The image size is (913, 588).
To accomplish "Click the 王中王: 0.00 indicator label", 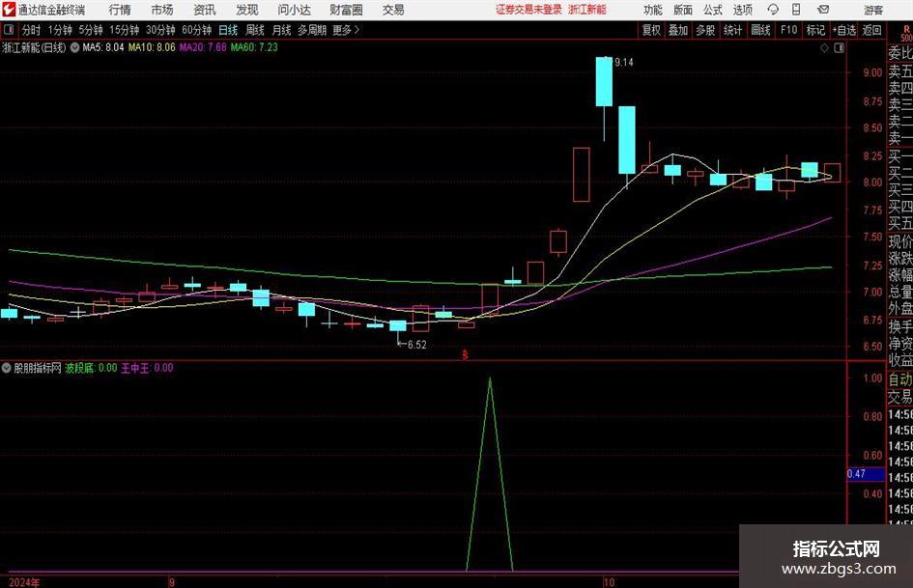I will 147,368.
